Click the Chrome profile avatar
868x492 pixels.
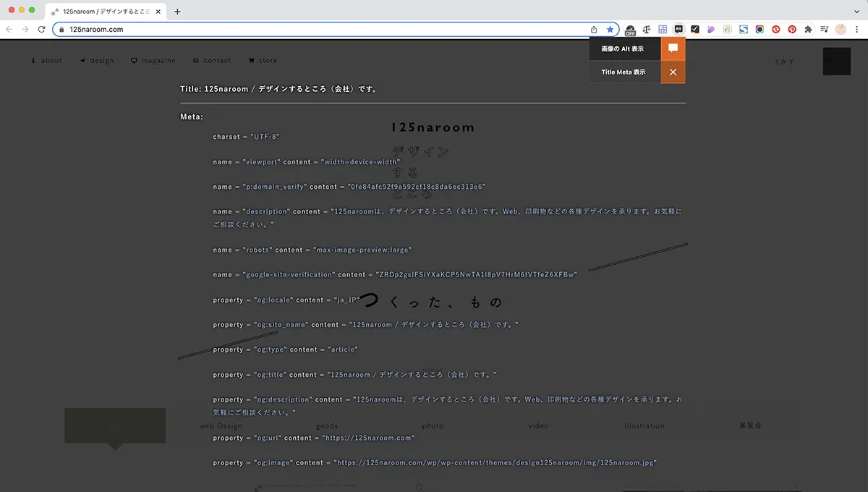841,29
